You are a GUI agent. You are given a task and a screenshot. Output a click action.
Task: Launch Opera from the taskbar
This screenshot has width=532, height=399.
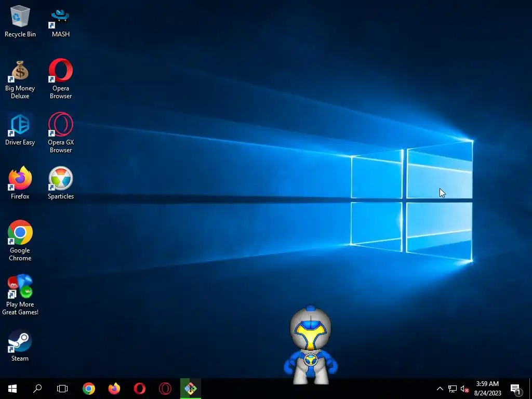coord(139,389)
